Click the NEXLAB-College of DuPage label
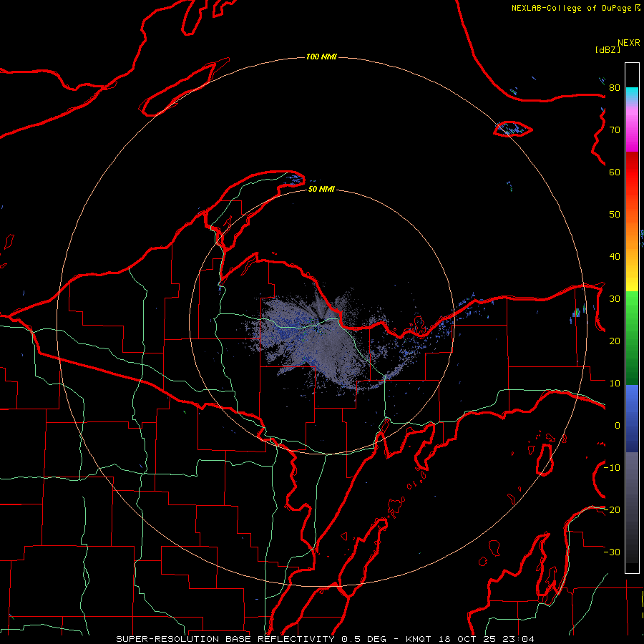 [x=571, y=8]
